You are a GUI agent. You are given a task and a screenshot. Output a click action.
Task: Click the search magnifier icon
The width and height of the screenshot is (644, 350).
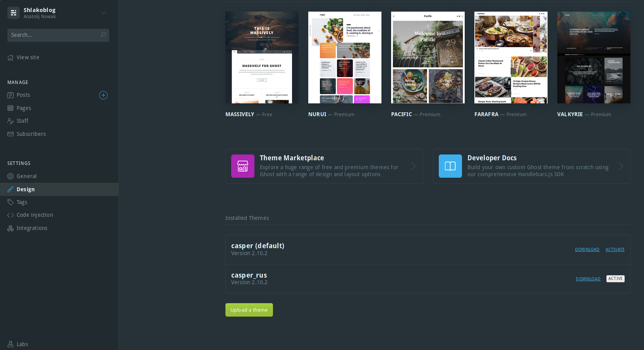(103, 35)
